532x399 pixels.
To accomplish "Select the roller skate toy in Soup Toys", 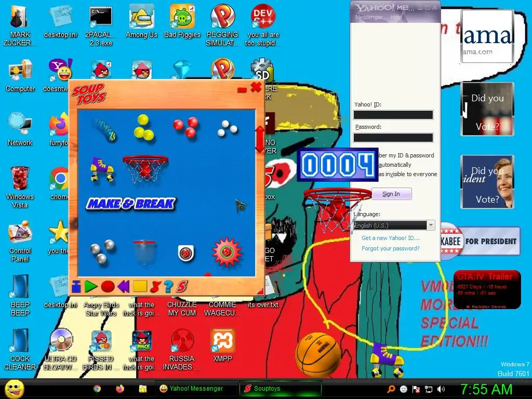I will point(101,169).
